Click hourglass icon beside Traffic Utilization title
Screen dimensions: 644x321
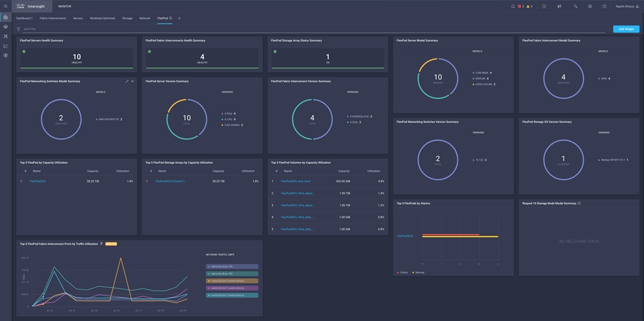tap(101, 244)
